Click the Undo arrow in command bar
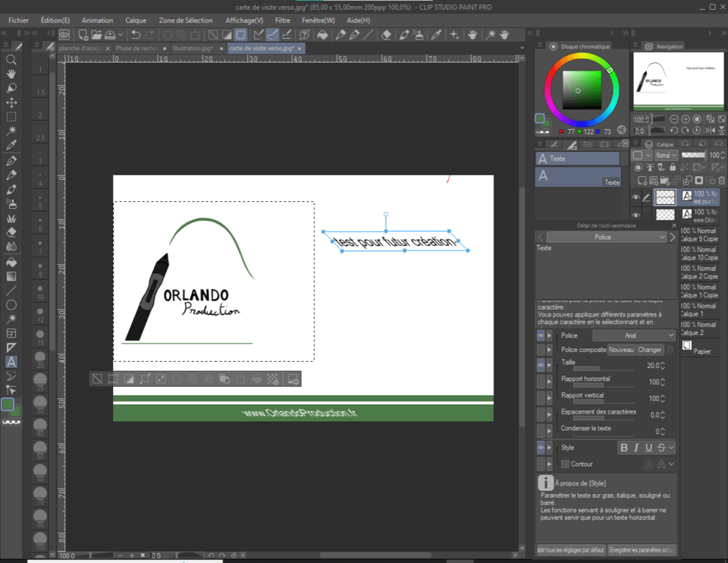This screenshot has height=563, width=728. (136, 34)
